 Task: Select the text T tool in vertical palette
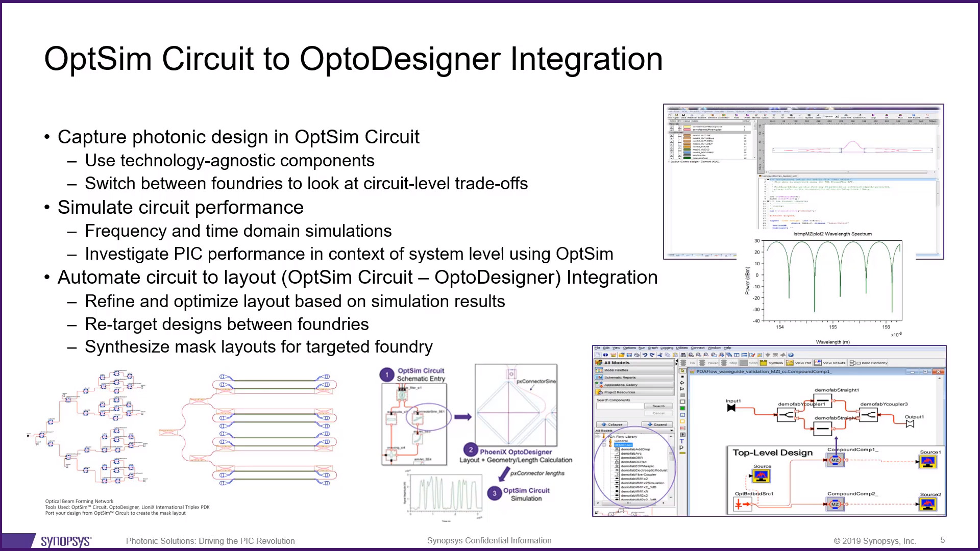(x=682, y=441)
